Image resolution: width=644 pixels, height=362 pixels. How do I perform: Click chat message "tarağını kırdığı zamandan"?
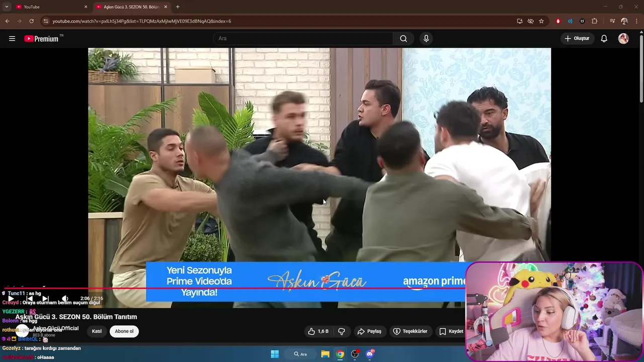(52, 348)
